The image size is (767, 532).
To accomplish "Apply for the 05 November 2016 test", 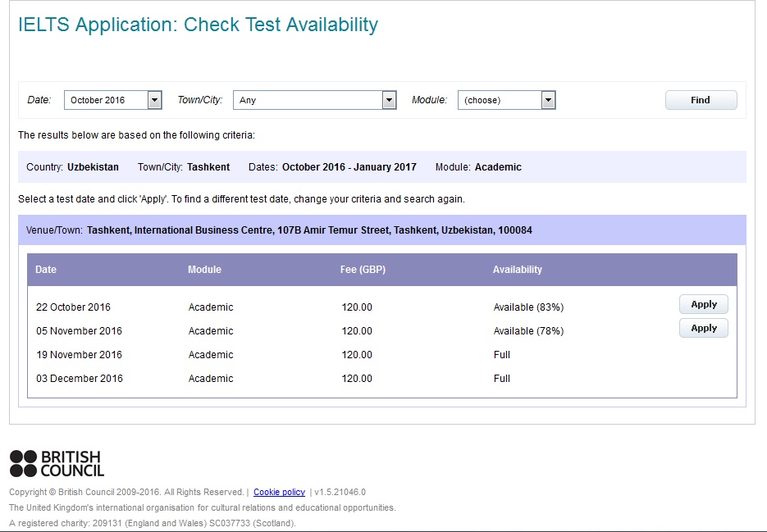I will 703,328.
